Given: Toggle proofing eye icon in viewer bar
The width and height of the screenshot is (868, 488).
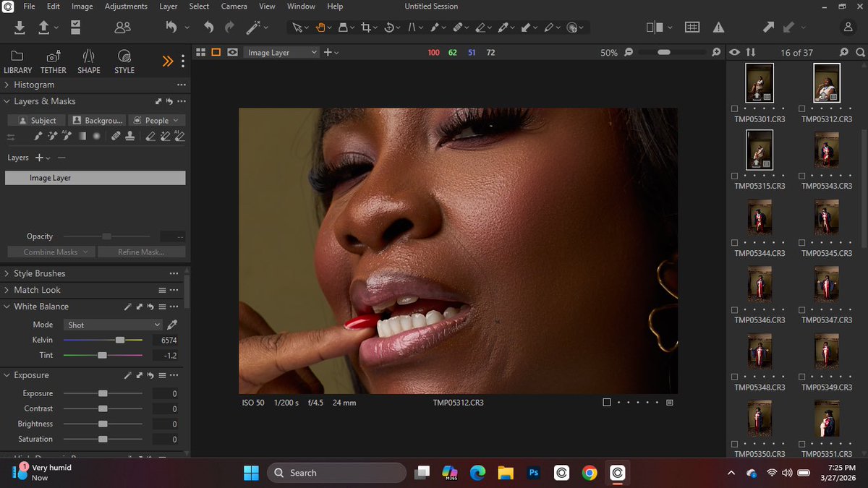Looking at the screenshot, I should [233, 53].
